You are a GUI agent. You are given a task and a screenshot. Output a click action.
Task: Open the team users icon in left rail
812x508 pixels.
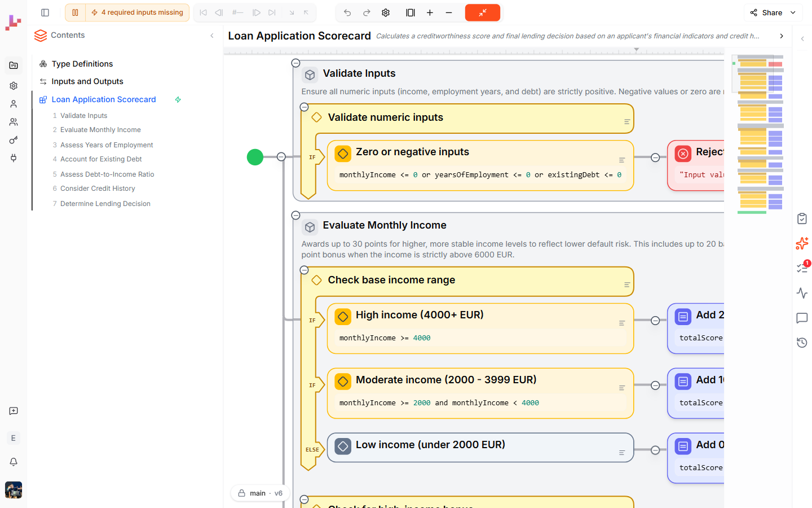[14, 122]
